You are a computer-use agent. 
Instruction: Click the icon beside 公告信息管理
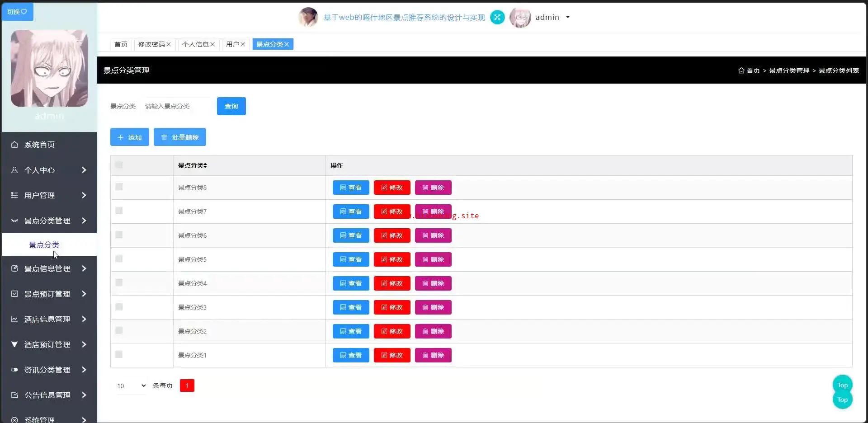pyautogui.click(x=14, y=395)
